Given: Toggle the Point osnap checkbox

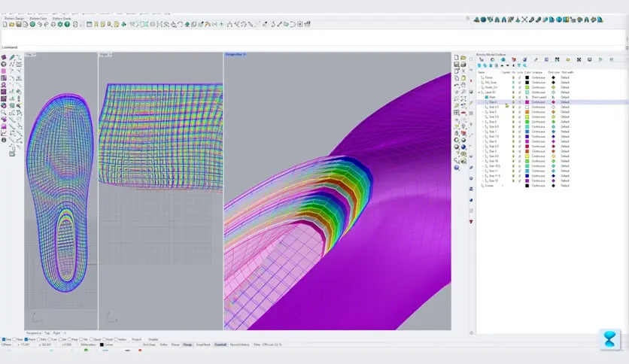Looking at the screenshot, I should point(26,339).
